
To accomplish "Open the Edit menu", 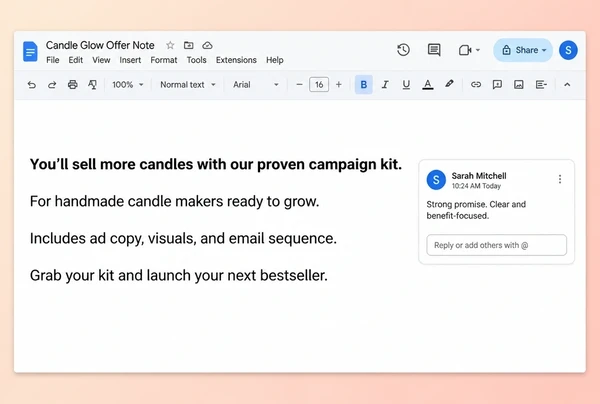I will [x=76, y=60].
